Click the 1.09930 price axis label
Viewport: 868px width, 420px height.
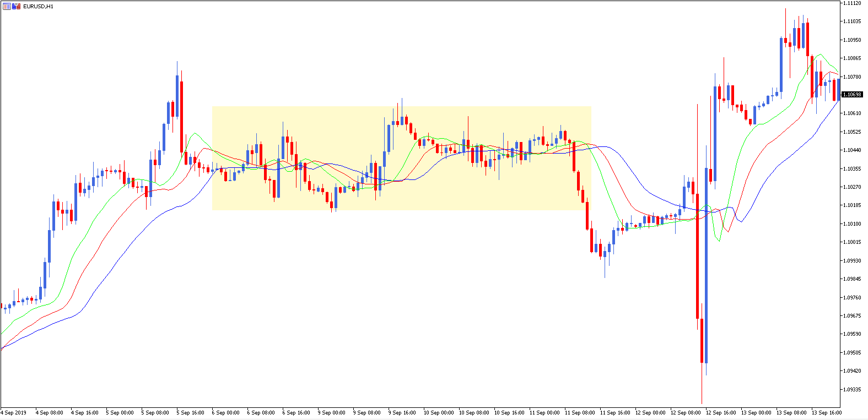(852, 260)
